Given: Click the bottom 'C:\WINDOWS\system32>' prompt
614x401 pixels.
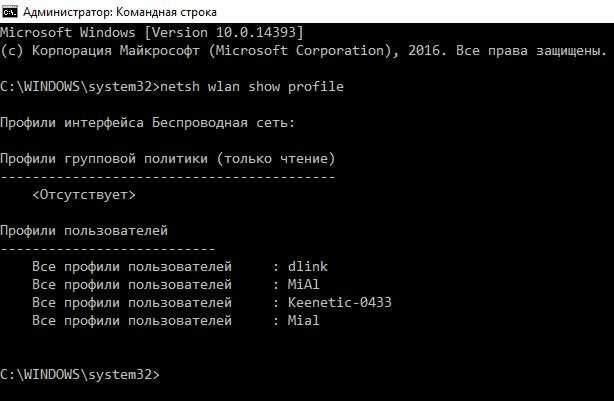Looking at the screenshot, I should (x=80, y=375).
